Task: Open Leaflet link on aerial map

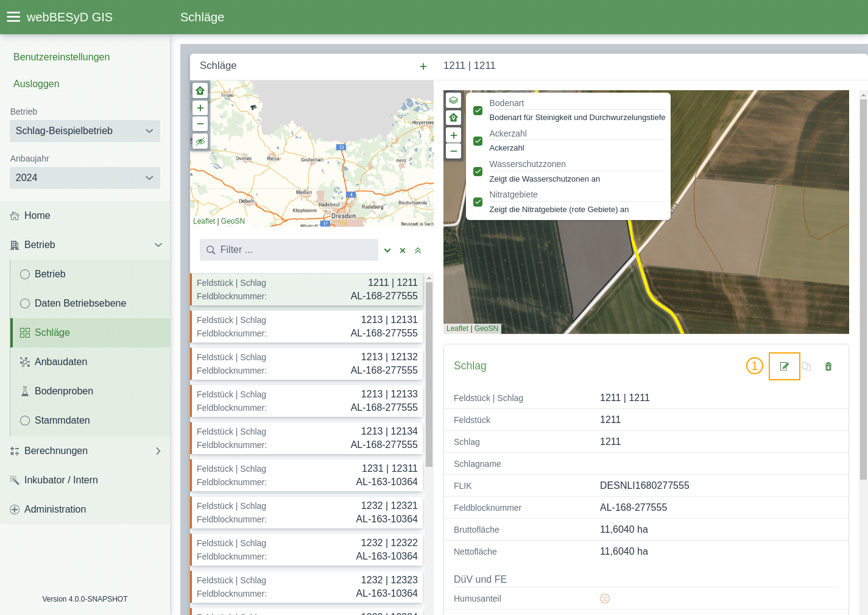Action: tap(457, 329)
